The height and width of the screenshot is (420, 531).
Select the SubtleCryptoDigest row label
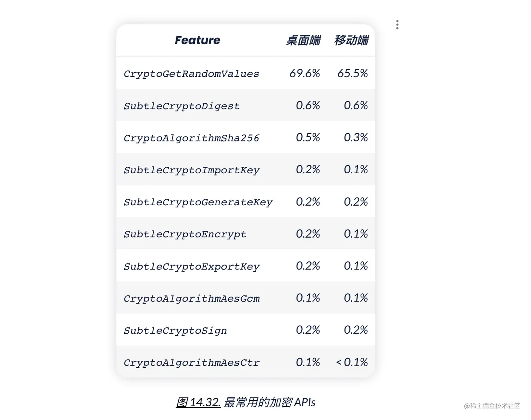click(x=182, y=106)
